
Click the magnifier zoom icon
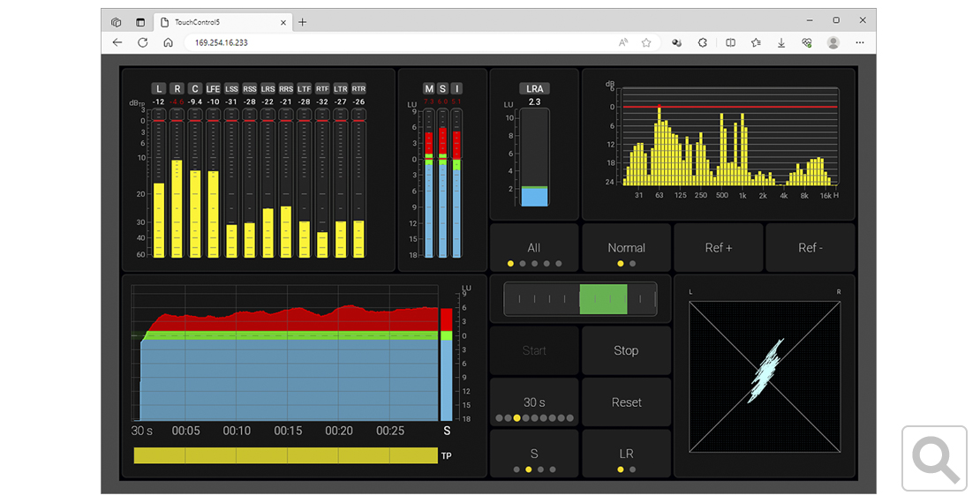tap(935, 458)
